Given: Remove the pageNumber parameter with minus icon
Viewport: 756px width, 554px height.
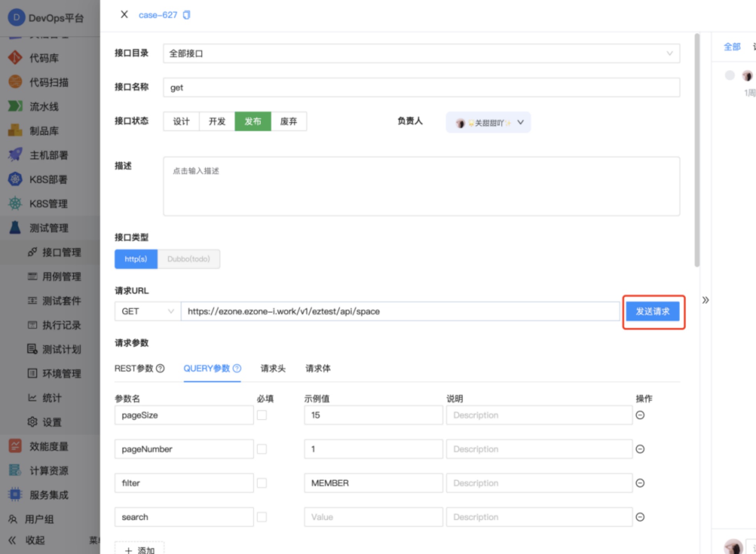Looking at the screenshot, I should [x=640, y=449].
